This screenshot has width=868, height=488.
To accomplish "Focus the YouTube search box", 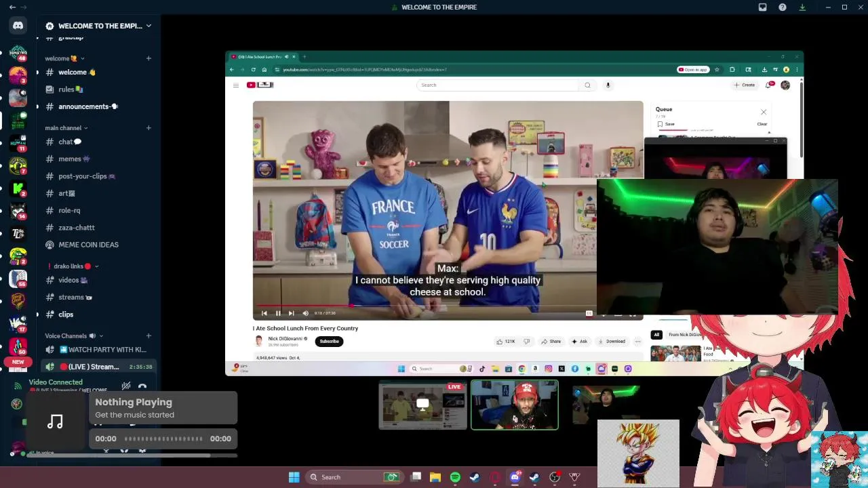I will [498, 85].
